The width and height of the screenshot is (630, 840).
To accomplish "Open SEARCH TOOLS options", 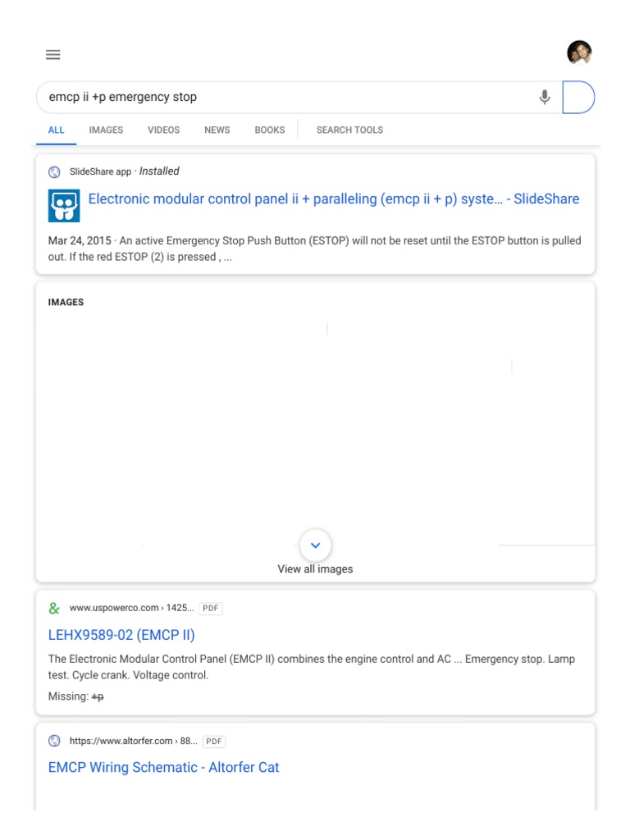I will [349, 130].
